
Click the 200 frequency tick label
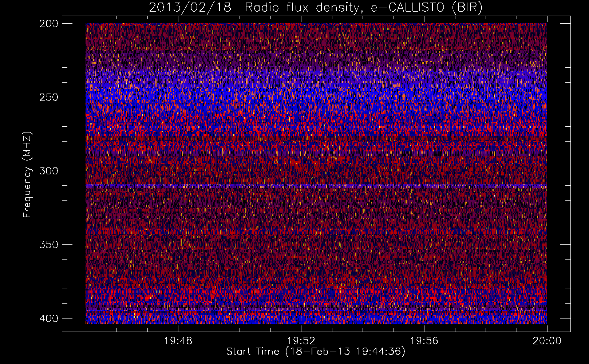[48, 23]
